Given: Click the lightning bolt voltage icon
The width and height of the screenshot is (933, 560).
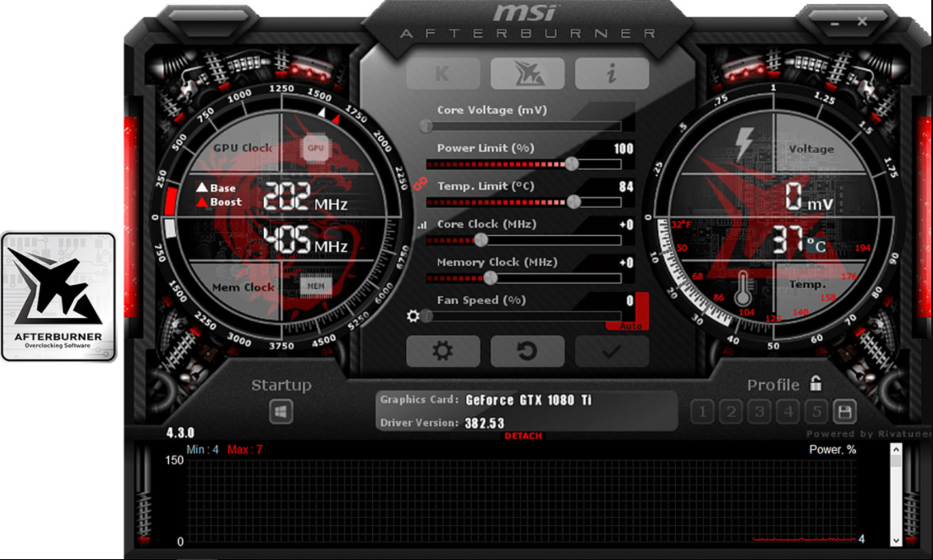Looking at the screenshot, I should click(x=744, y=144).
